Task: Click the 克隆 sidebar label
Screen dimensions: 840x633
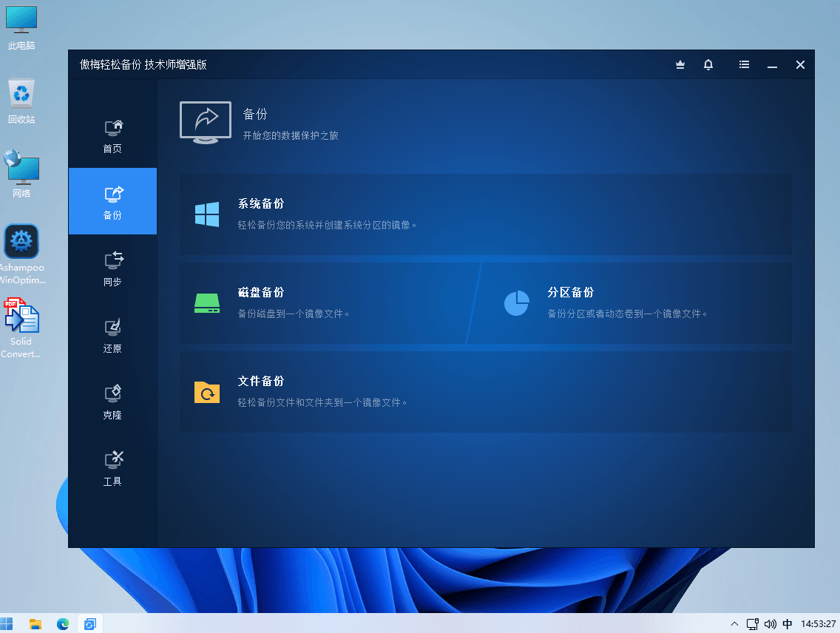Action: coord(112,415)
